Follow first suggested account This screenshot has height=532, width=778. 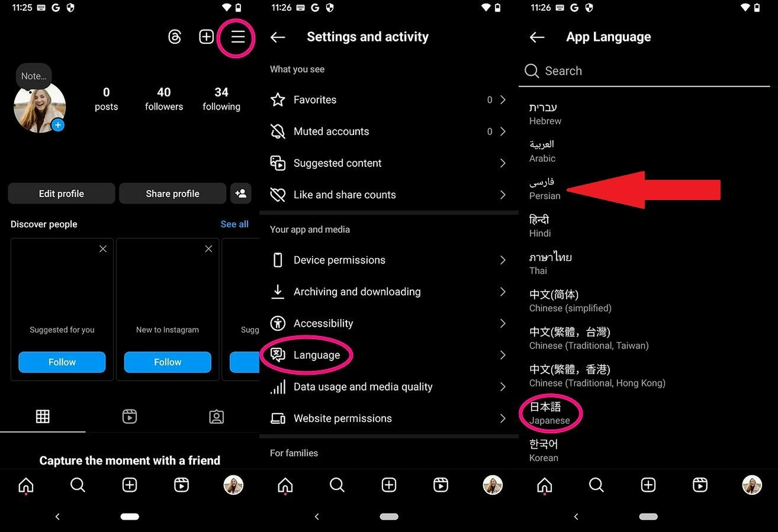coord(62,362)
